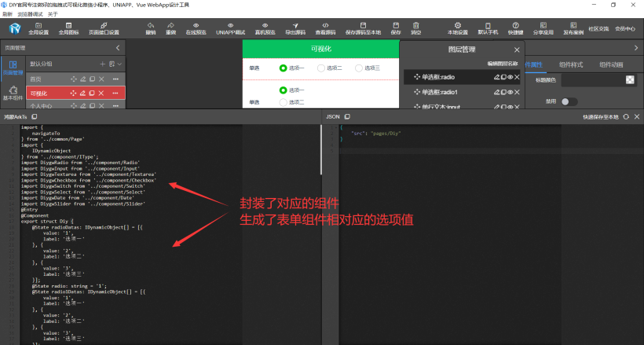Toggle the 禁用 switch
The image size is (644, 345).
(568, 101)
